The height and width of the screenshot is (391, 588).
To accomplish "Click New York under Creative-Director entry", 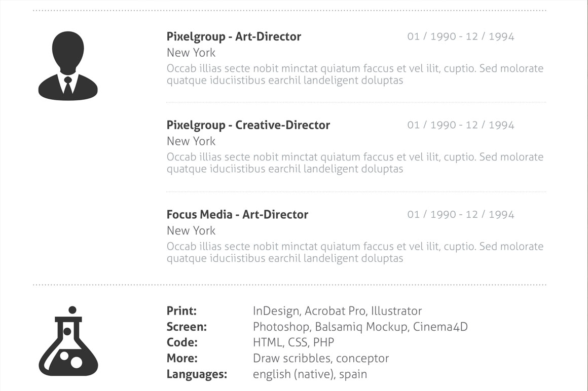I will (191, 141).
